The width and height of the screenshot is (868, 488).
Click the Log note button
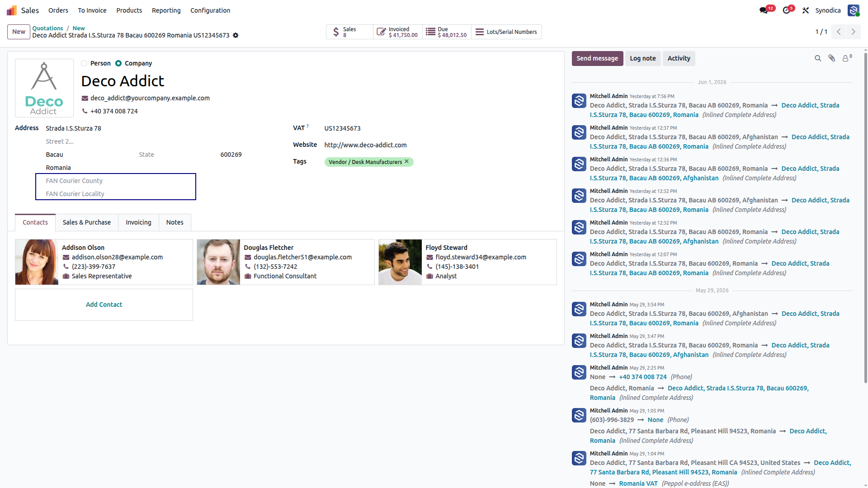click(643, 58)
